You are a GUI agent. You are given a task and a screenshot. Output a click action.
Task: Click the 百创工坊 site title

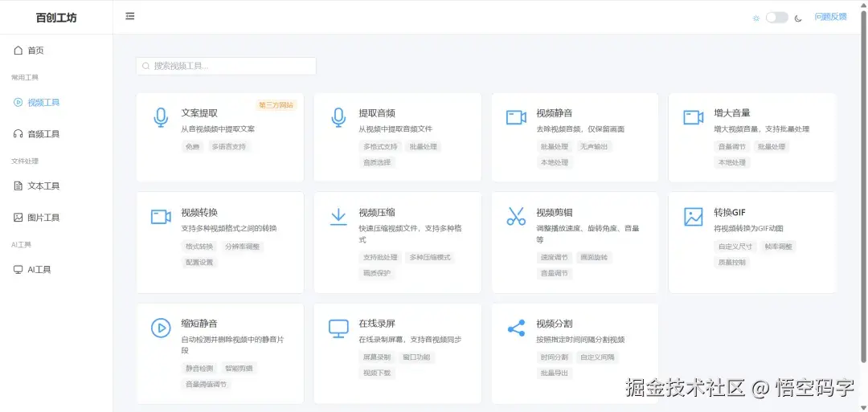(x=56, y=18)
